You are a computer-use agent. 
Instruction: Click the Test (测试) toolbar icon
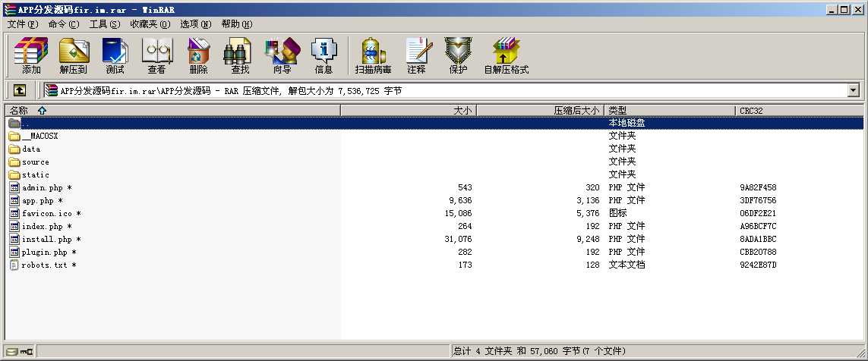[115, 56]
